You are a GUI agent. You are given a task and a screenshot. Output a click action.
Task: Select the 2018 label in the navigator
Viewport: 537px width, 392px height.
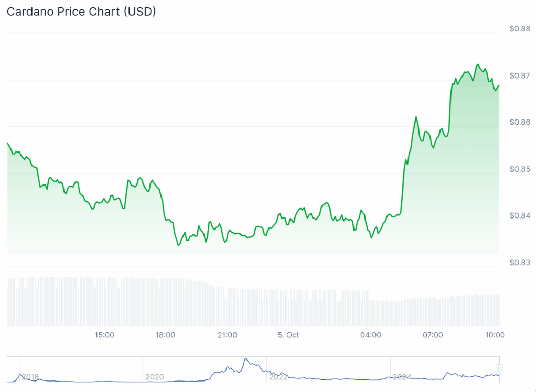click(30, 376)
